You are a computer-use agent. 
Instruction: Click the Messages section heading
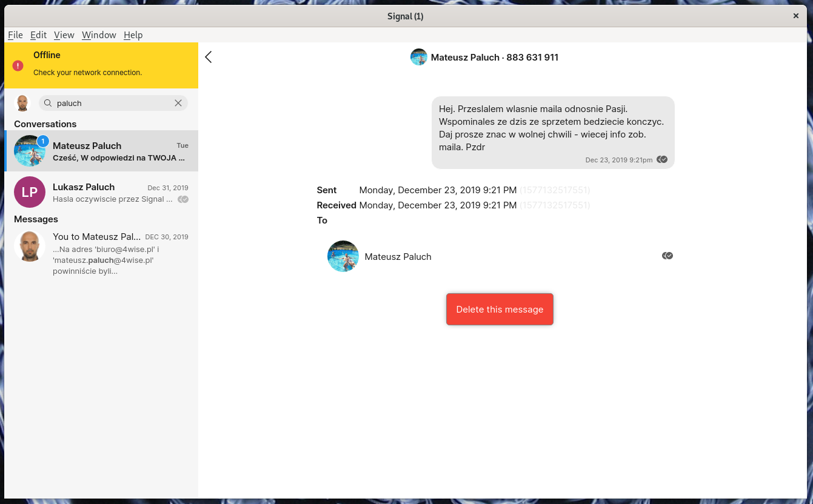(36, 219)
